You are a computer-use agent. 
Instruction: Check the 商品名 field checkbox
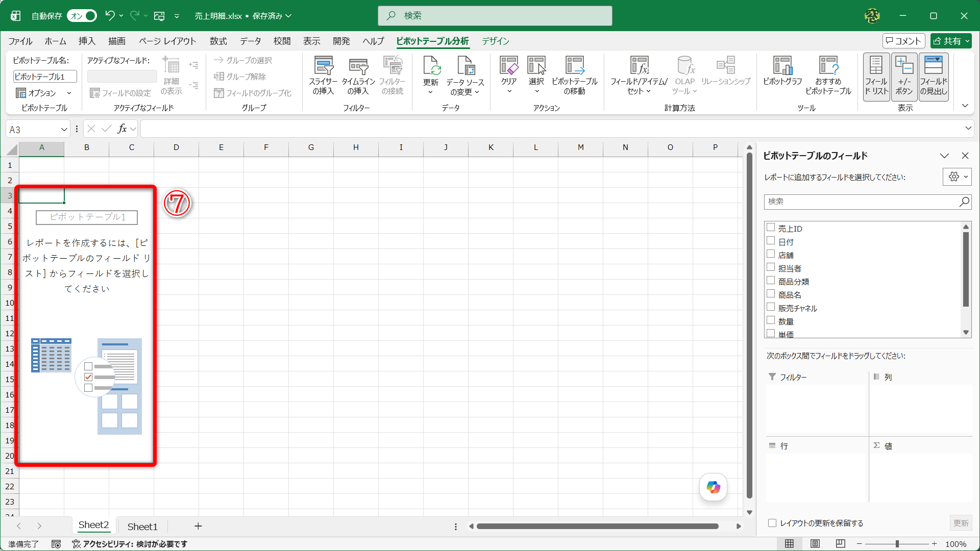(x=771, y=294)
